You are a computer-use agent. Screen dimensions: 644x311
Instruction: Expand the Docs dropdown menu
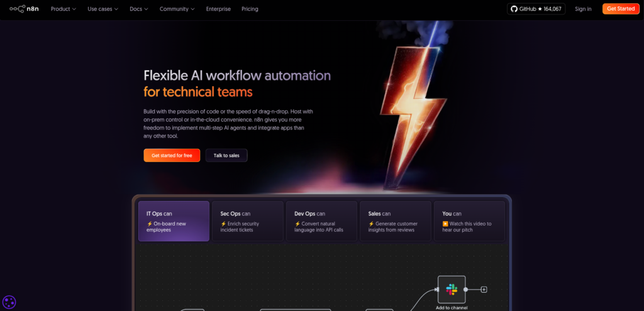139,9
